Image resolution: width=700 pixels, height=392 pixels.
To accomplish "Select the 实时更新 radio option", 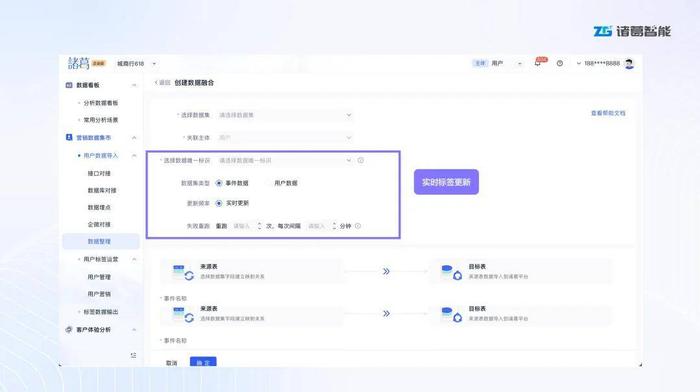I will click(219, 203).
